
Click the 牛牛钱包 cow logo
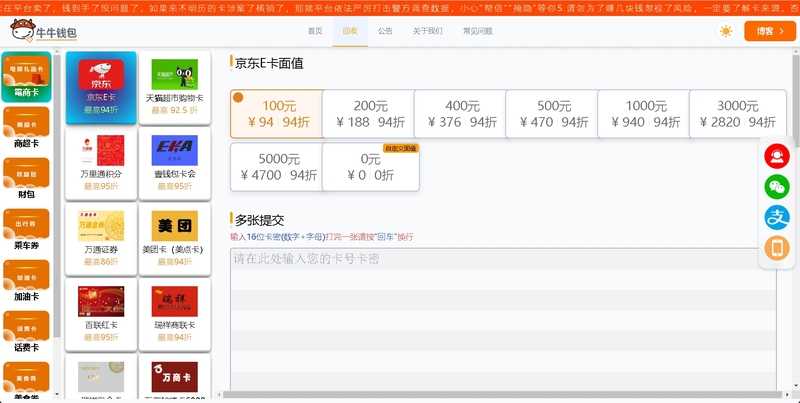click(x=43, y=31)
